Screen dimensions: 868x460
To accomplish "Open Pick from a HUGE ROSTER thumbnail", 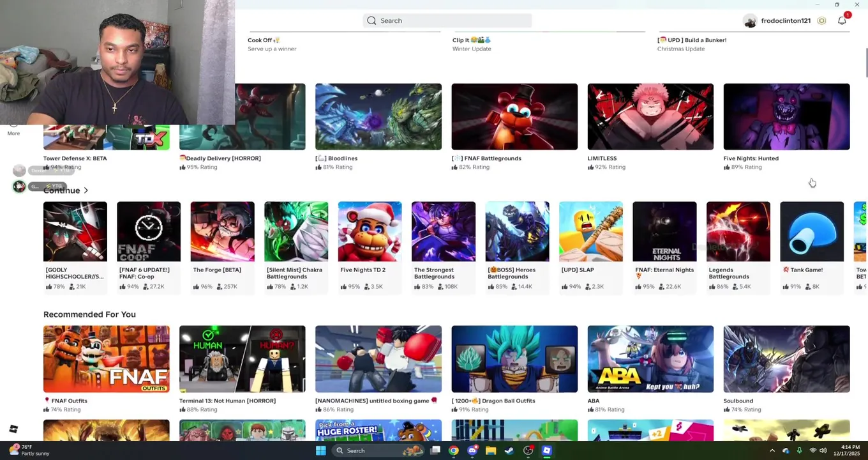I will (378, 430).
